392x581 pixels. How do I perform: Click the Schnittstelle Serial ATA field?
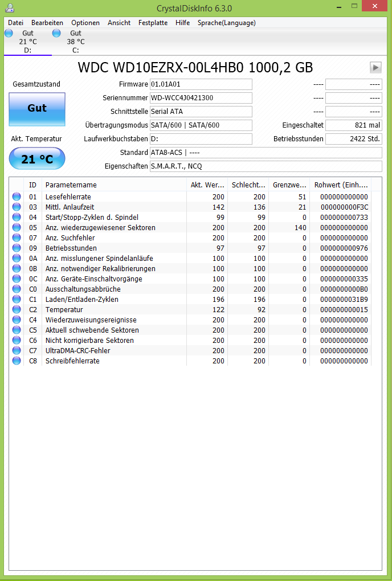(x=201, y=112)
